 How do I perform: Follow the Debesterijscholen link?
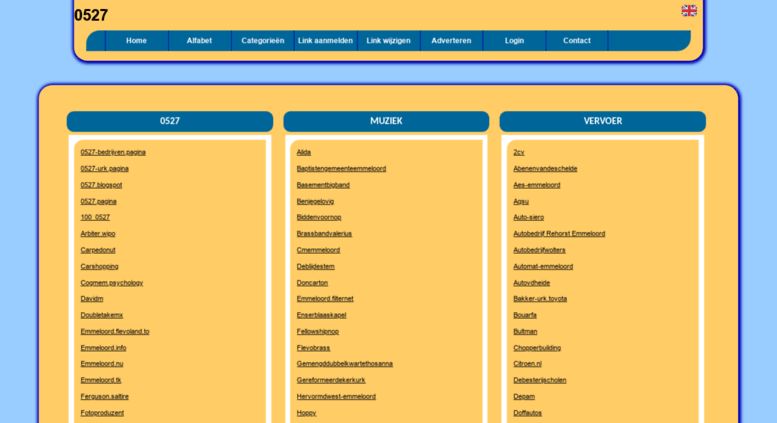(540, 380)
